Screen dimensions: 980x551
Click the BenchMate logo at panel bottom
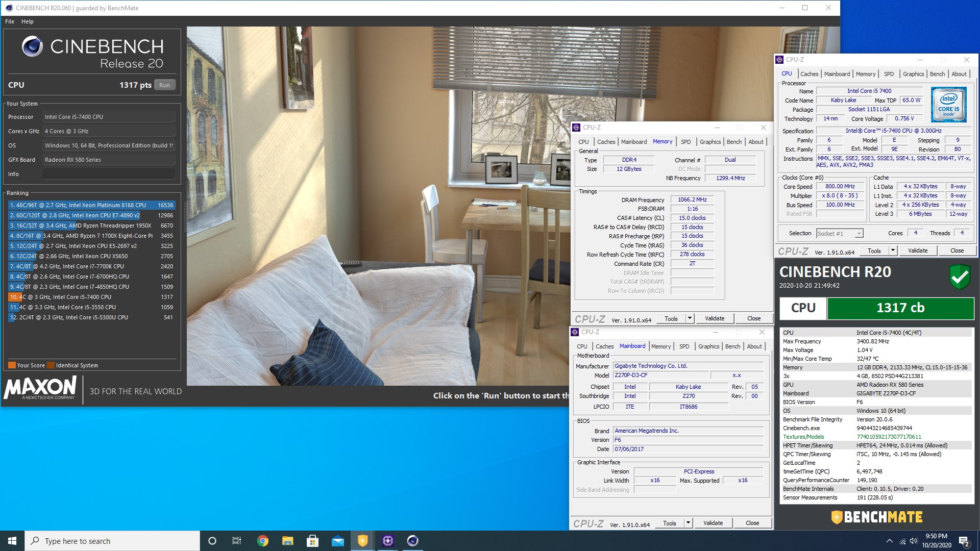click(x=876, y=517)
